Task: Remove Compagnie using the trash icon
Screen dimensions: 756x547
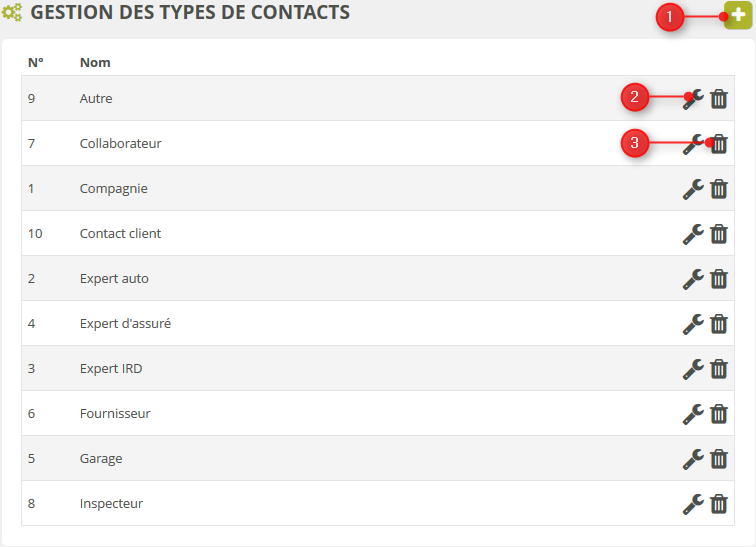Action: (719, 189)
